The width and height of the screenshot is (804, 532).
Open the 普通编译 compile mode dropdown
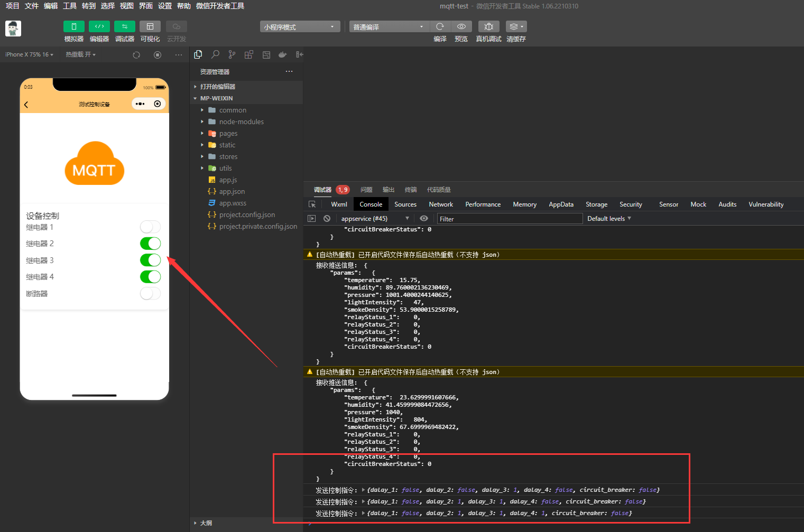click(388, 27)
